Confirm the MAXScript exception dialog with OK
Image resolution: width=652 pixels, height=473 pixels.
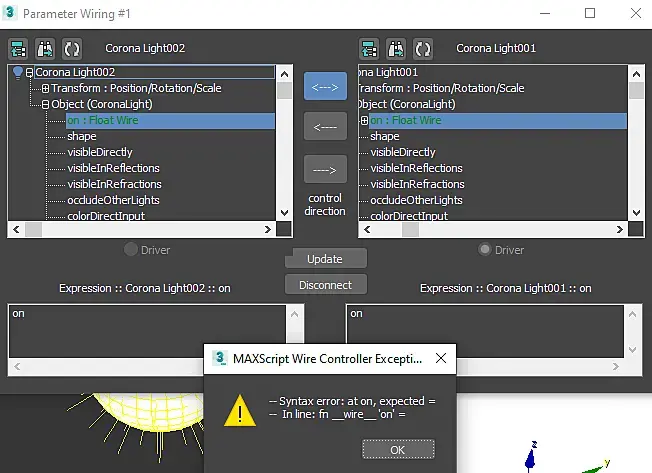(398, 450)
